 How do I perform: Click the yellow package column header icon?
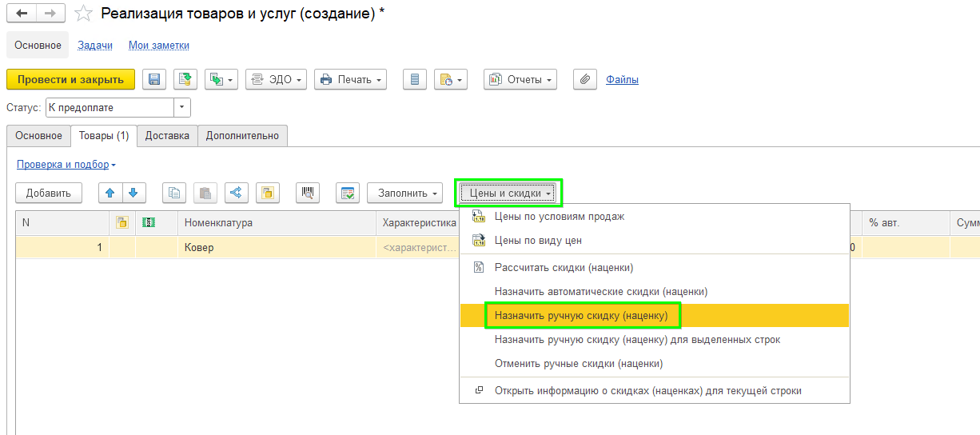pyautogui.click(x=122, y=222)
